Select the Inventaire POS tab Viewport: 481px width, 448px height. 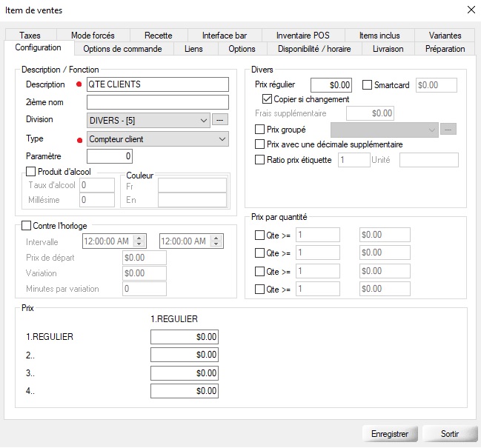(303, 36)
